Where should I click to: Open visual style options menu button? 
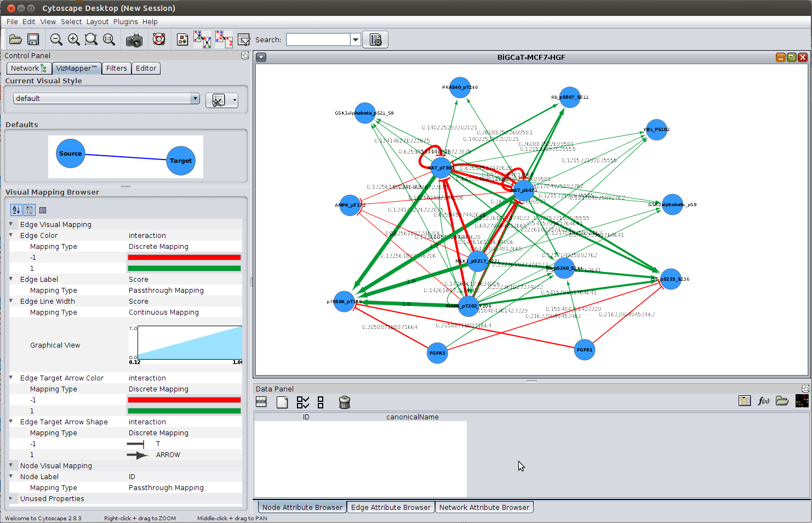pyautogui.click(x=222, y=100)
